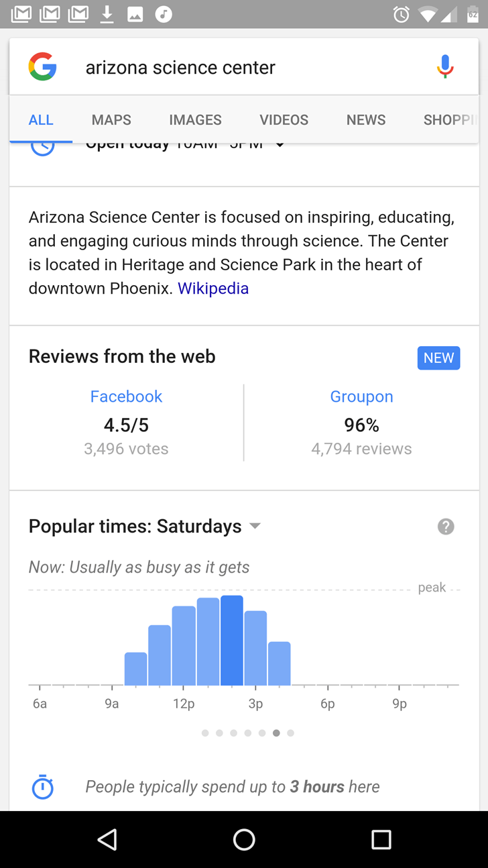Switch to the Images tab

click(195, 120)
